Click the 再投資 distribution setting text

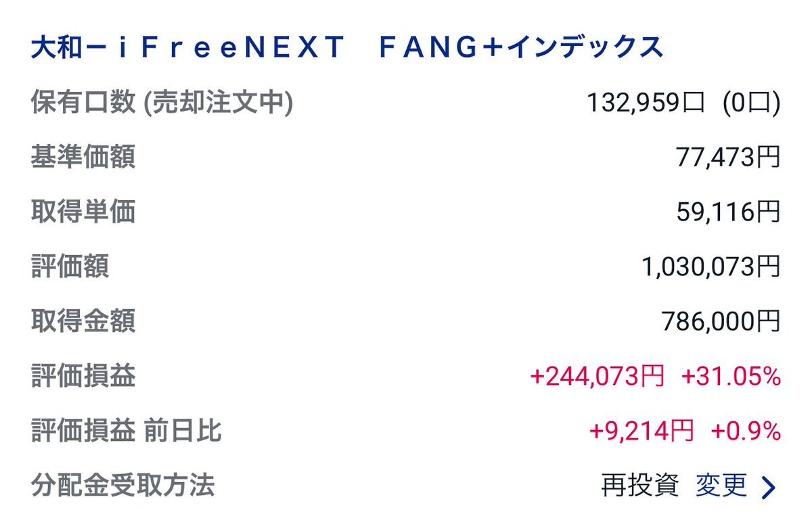click(x=640, y=485)
